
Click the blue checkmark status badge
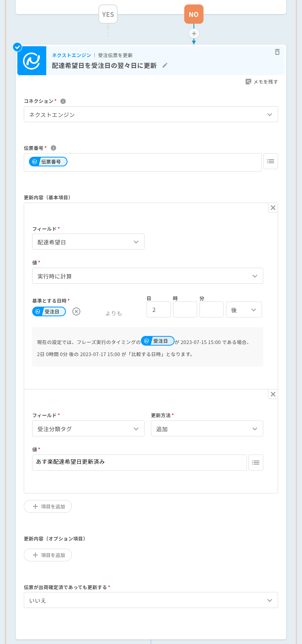[x=17, y=47]
